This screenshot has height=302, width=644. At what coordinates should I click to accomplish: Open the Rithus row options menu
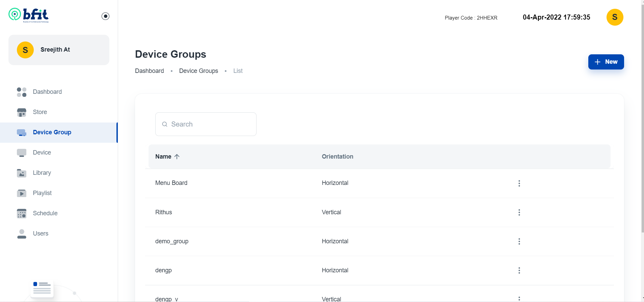(x=519, y=212)
